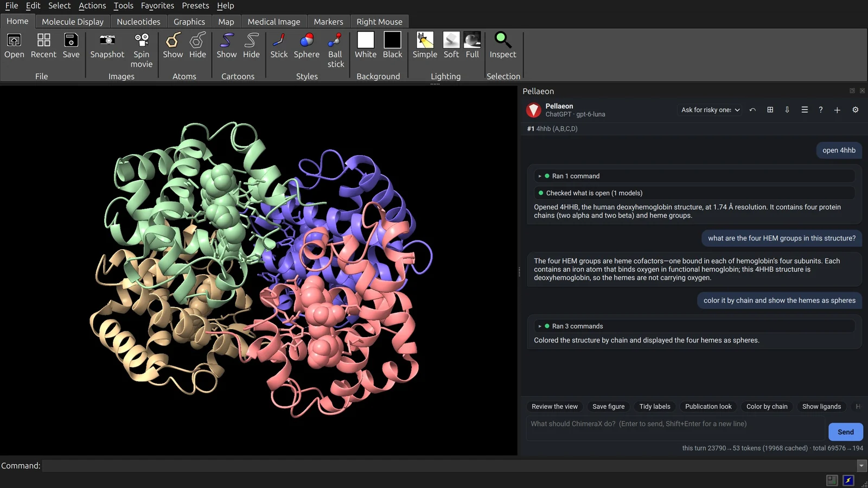Click Hide atoms icon
This screenshot has height=488, width=868.
point(197,40)
